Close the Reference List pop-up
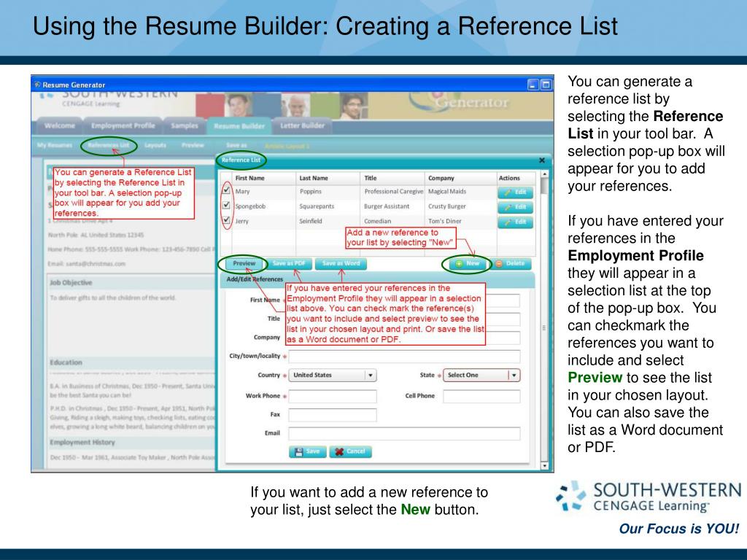This screenshot has height=560, width=747. (542, 160)
